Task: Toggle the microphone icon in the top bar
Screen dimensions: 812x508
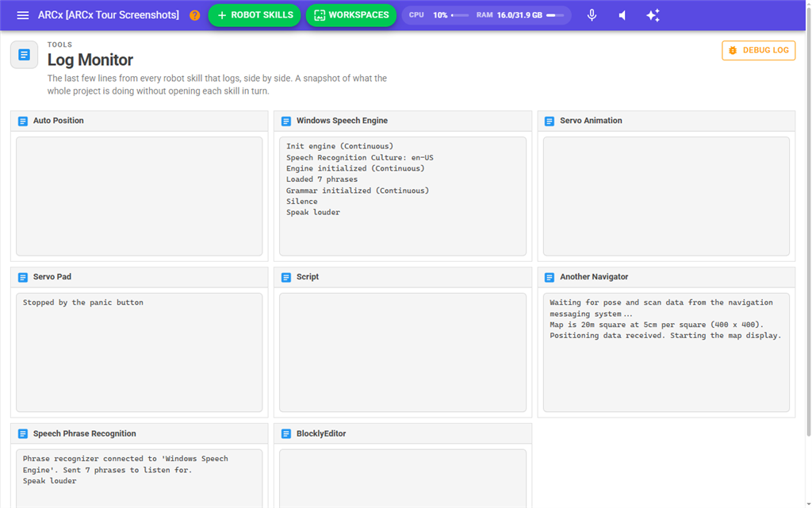Action: 592,15
